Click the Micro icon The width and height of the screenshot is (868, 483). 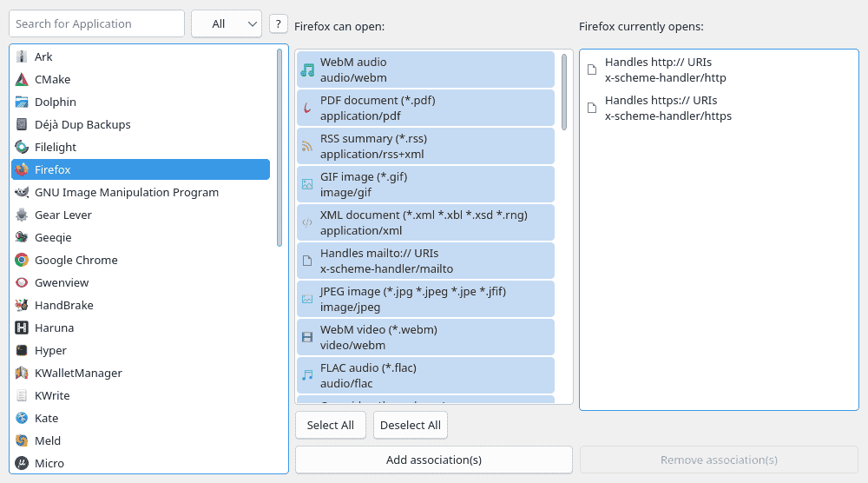point(22,463)
